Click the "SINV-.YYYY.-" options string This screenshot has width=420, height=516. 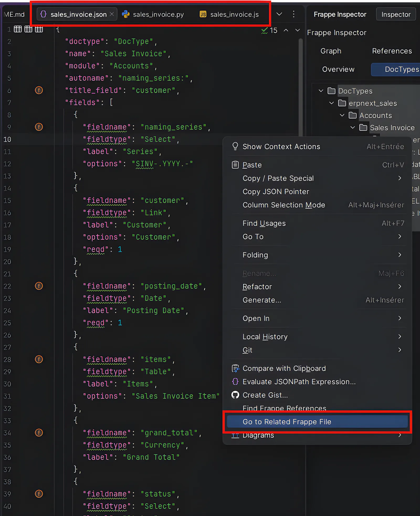click(162, 164)
